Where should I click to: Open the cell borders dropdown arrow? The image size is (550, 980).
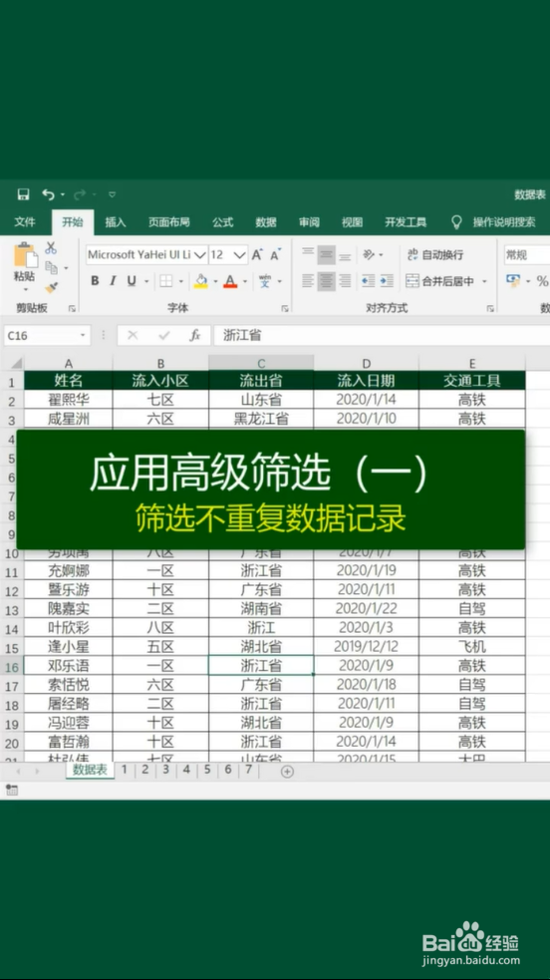click(x=180, y=282)
